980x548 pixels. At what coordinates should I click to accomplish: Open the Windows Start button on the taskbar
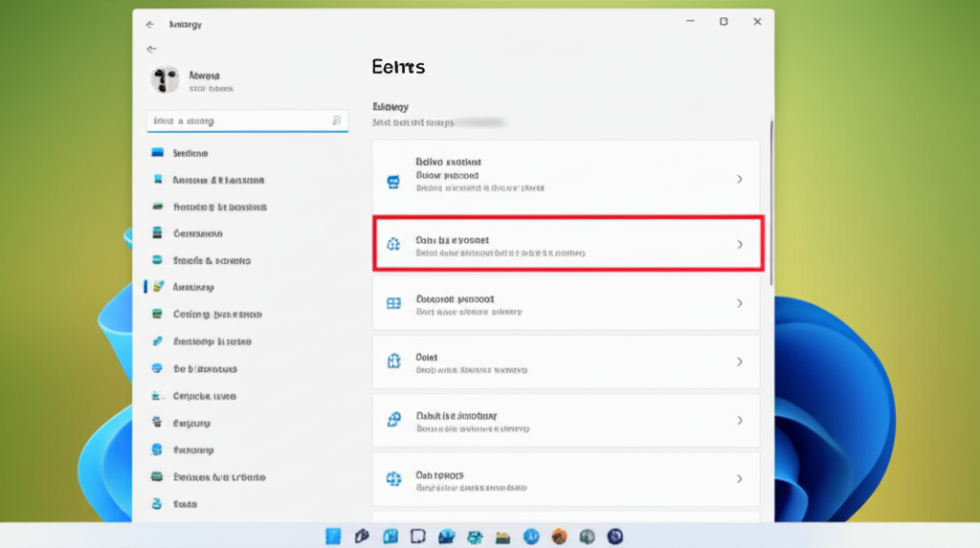click(333, 537)
